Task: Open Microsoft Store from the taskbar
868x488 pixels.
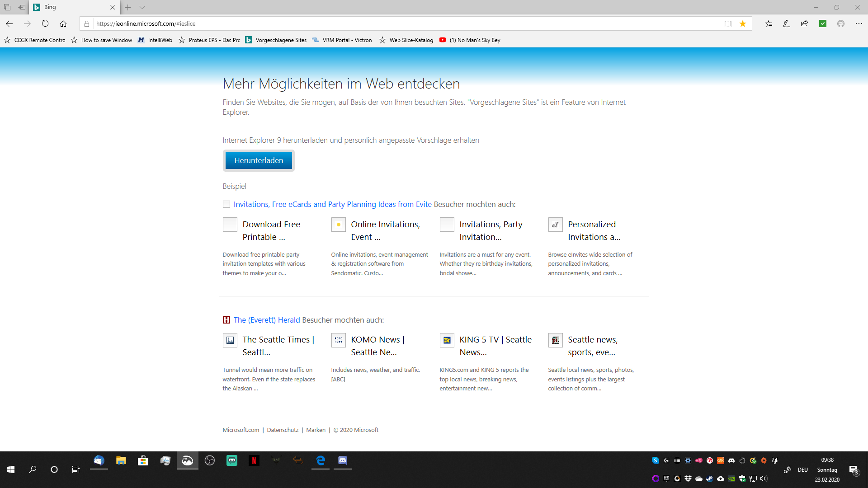Action: [143, 460]
